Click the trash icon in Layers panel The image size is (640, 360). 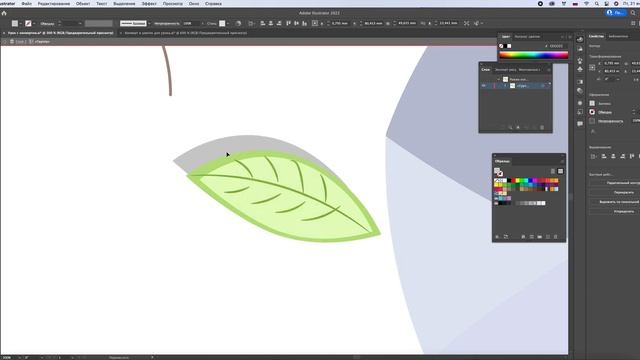tap(542, 127)
